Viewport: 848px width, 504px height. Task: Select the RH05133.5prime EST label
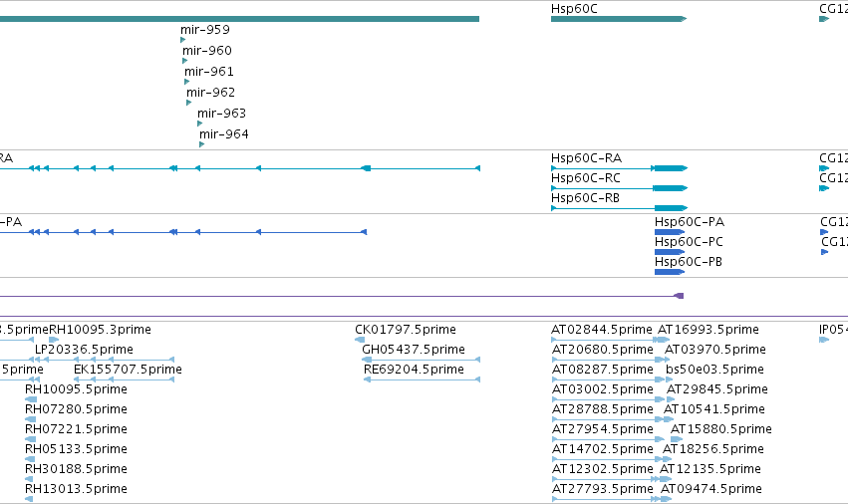tap(77, 449)
